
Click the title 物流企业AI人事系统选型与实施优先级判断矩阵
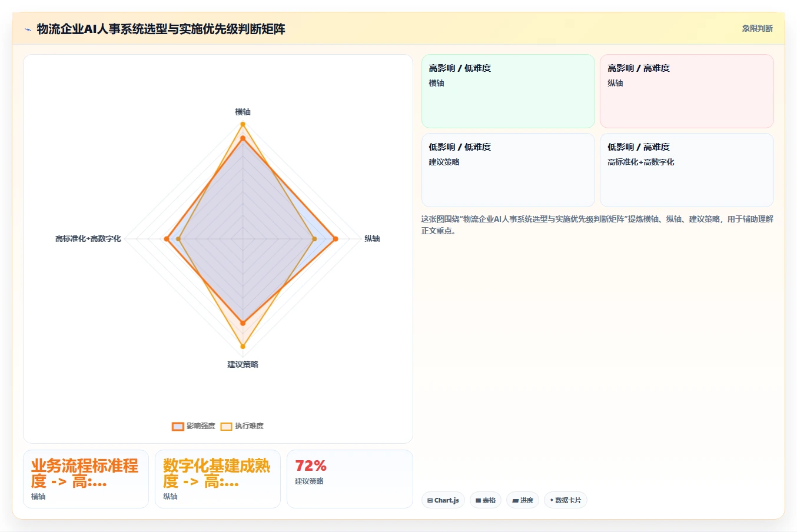click(x=161, y=29)
